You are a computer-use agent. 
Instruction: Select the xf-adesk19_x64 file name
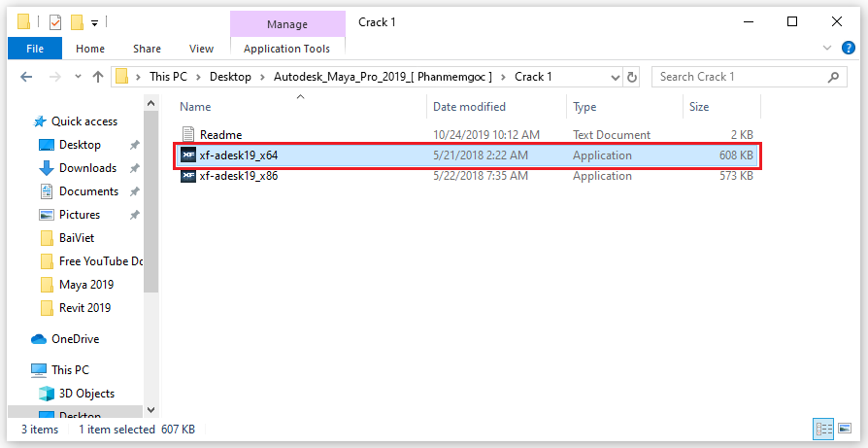[x=239, y=155]
